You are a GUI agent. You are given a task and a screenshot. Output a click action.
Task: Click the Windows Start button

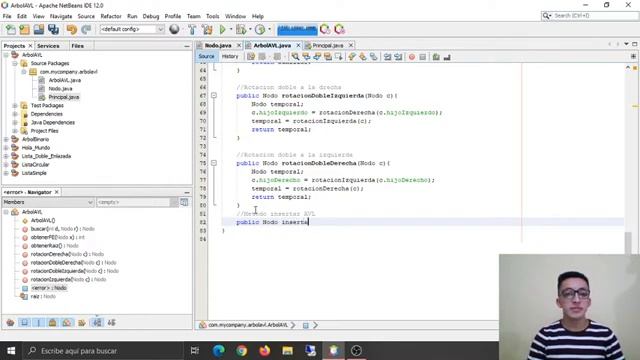[11, 351]
